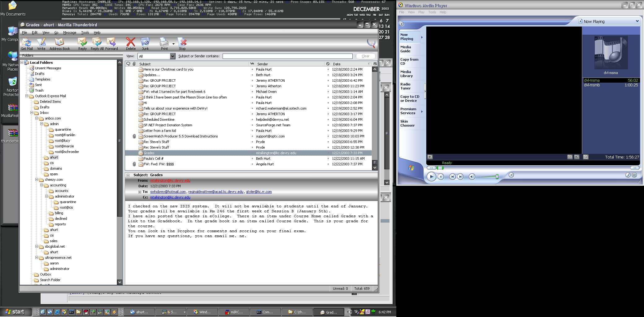
Task: Select dvl-msmb in Media Player playlist
Action: 611,85
